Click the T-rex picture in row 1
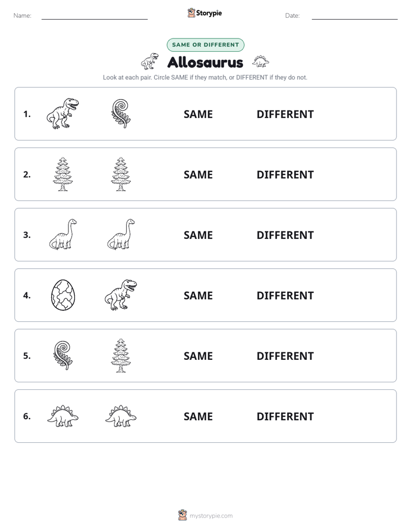 (x=63, y=113)
